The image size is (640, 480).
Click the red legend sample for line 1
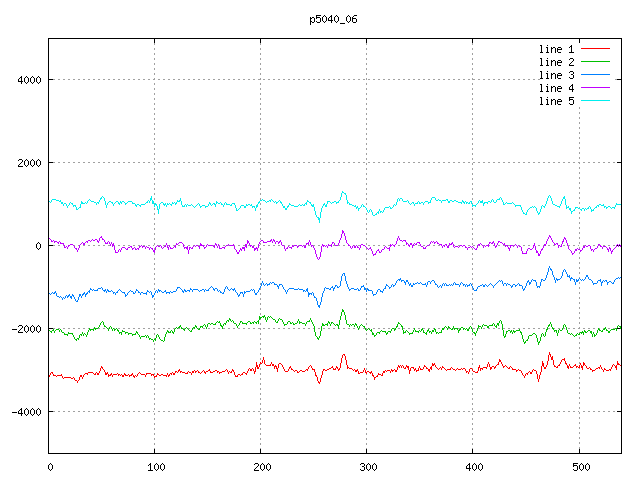pos(595,49)
